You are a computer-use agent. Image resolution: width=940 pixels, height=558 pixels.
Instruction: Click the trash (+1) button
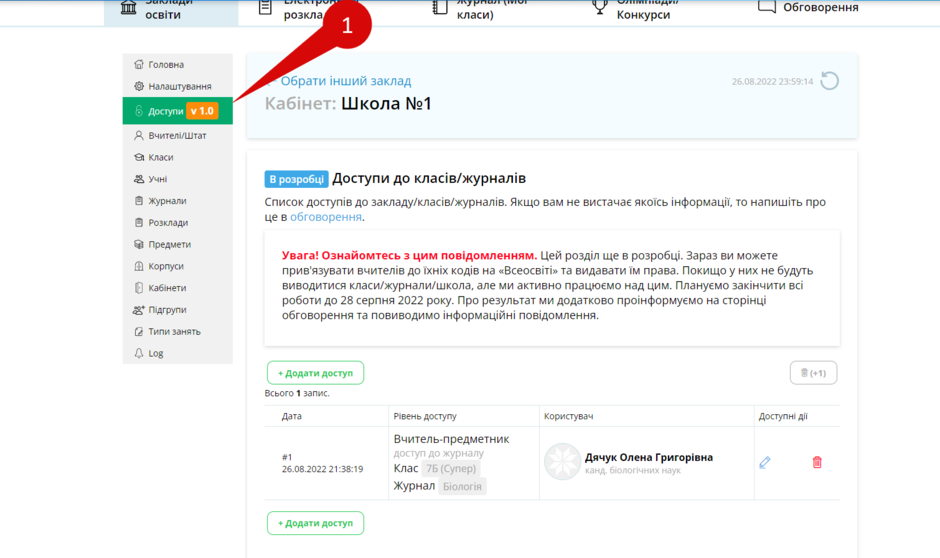[x=813, y=373]
